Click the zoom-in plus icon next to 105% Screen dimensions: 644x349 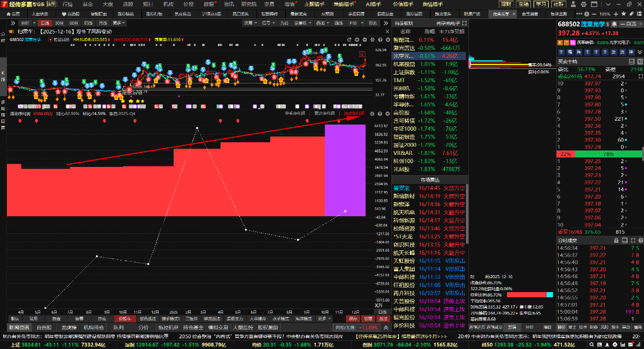[x=617, y=13]
